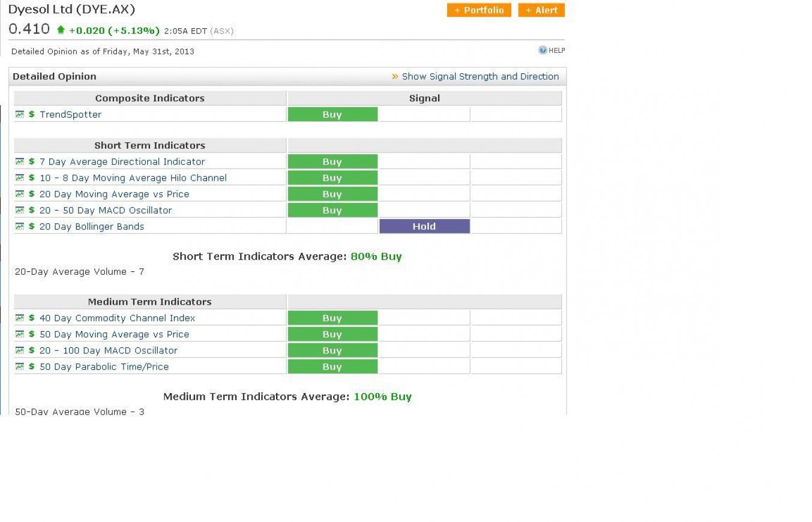Open 40 Day Commodity Channel Index link
812x522 pixels.
(117, 319)
